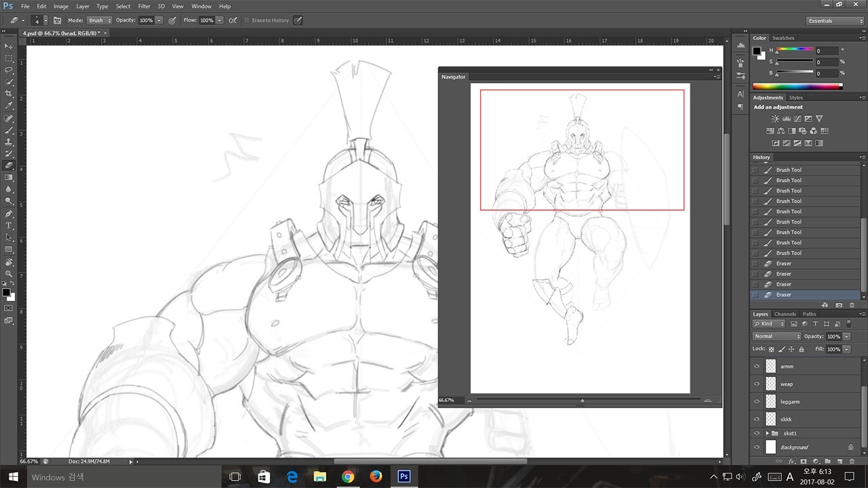The image size is (868, 488).
Task: Open the Filter menu
Action: pos(144,6)
